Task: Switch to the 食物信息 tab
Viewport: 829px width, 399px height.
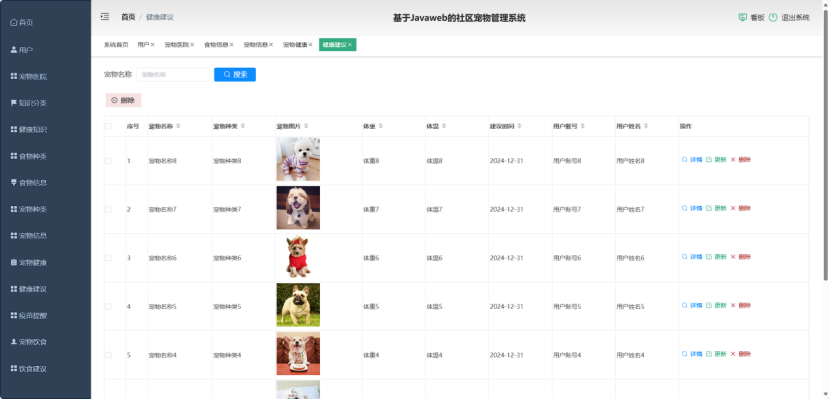Action: [216, 45]
